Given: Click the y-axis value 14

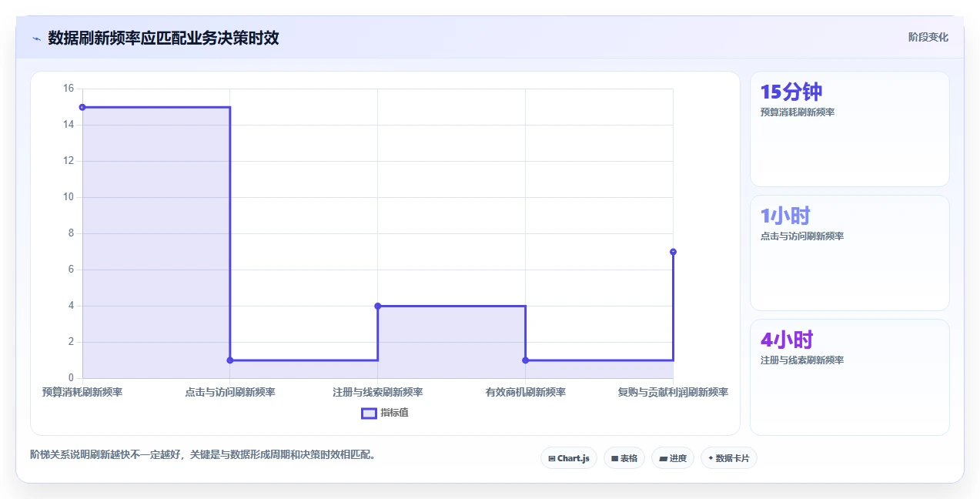Looking at the screenshot, I should click(69, 125).
